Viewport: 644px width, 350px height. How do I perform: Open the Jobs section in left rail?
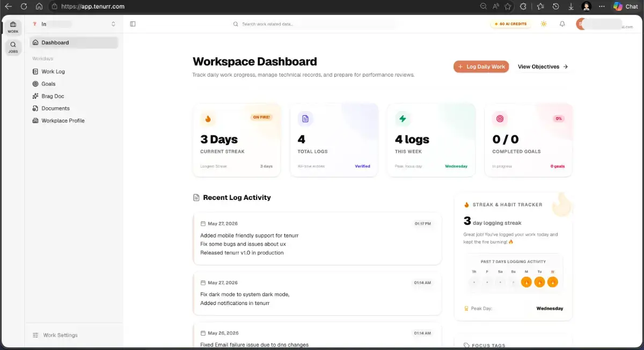click(13, 47)
